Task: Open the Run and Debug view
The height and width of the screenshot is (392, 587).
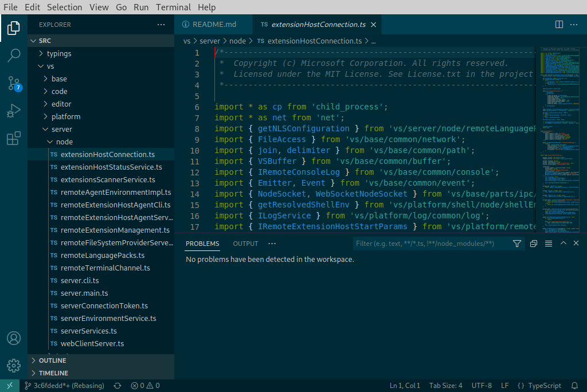Action: coord(14,111)
